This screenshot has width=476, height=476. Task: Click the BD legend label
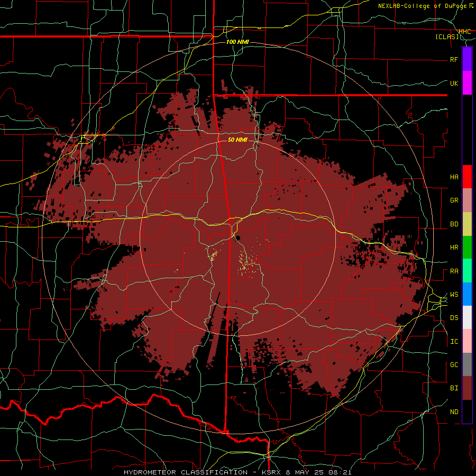[x=454, y=224]
